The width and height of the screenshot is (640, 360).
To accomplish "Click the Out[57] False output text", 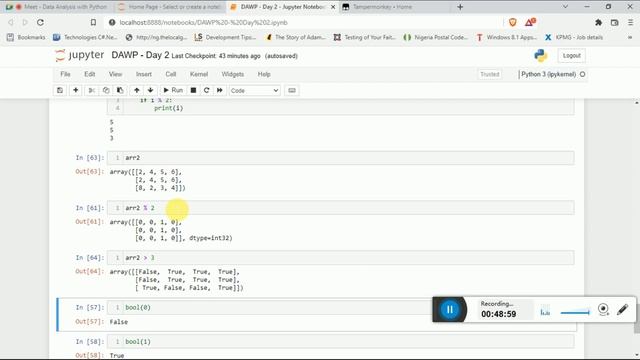I will (119, 322).
